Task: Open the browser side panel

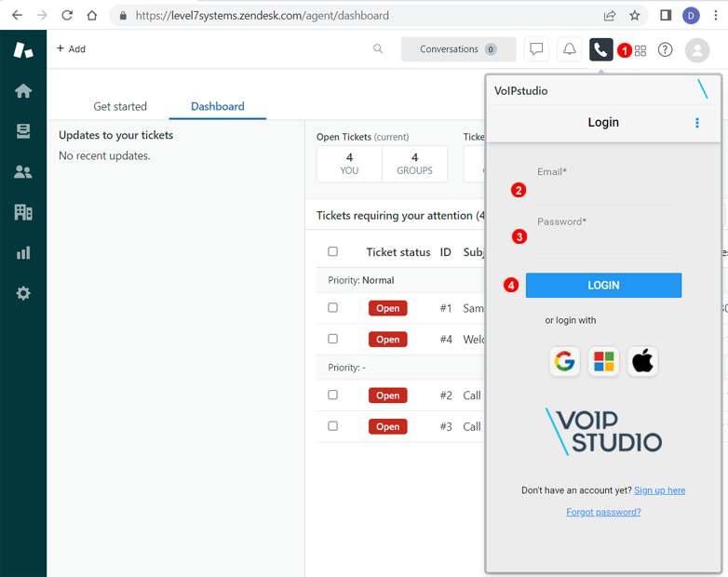Action: [666, 15]
